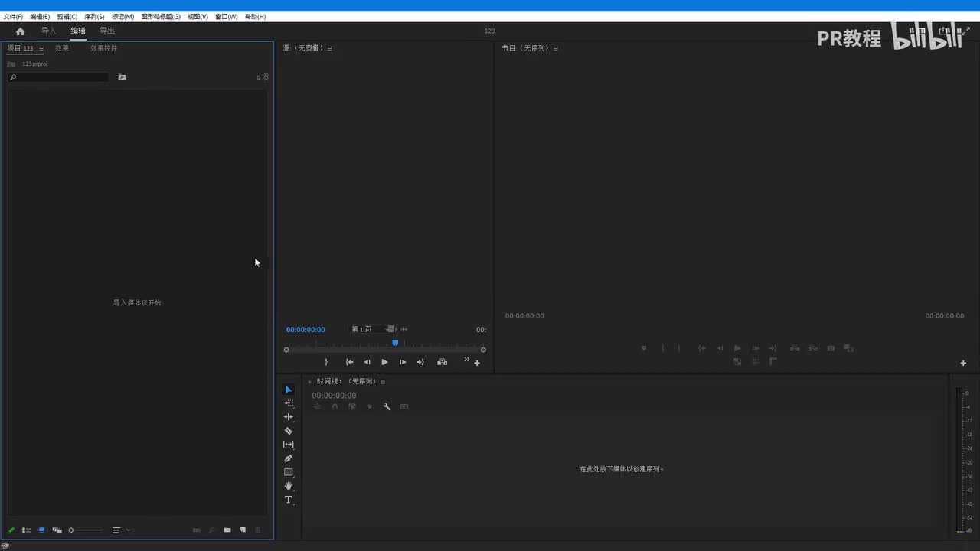
Task: Open the Project 123 panel menu
Action: pos(41,49)
